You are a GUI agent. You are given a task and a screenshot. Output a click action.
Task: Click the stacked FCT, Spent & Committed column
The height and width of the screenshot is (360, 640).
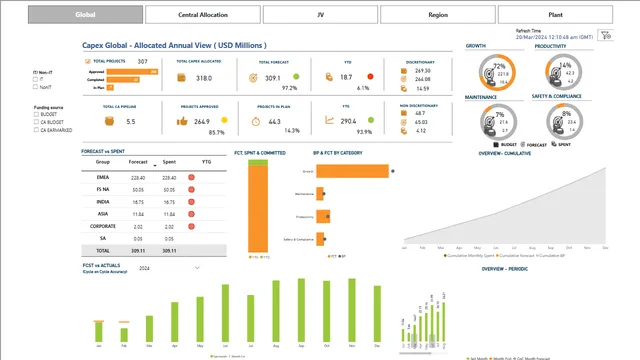click(258, 206)
